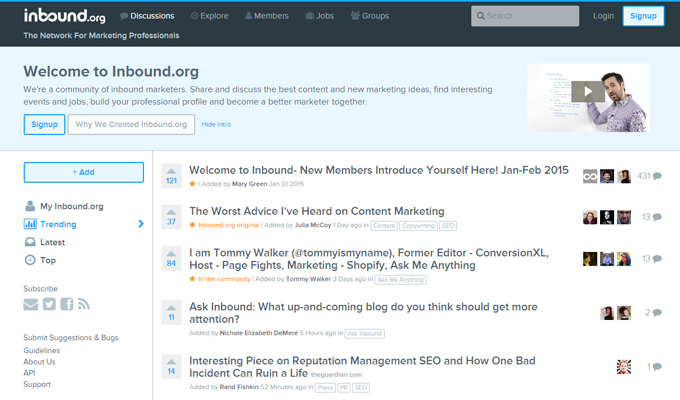Open the API link
The width and height of the screenshot is (680, 400).
29,373
